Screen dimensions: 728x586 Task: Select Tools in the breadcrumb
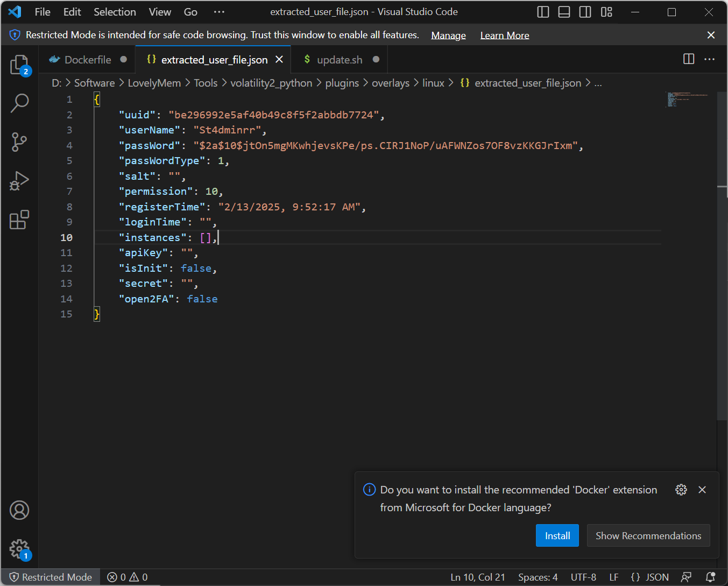[206, 83]
